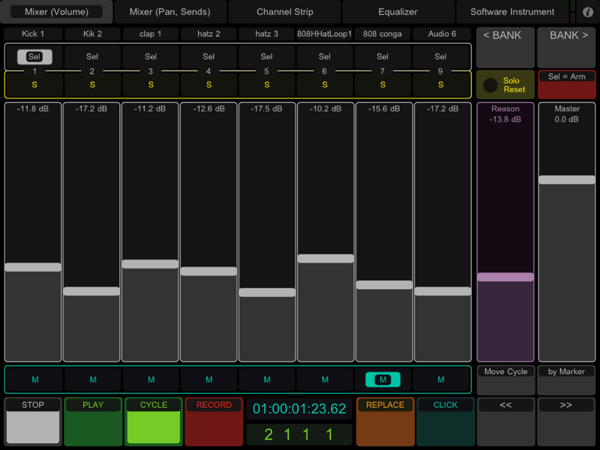600x450 pixels.
Task: Toggle the CLICK metronome button
Action: [445, 421]
